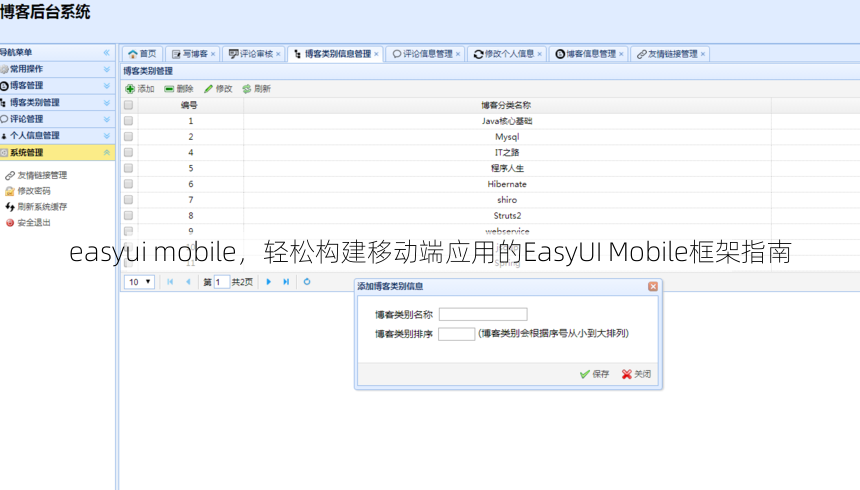Image resolution: width=860 pixels, height=490 pixels.
Task: Click the 博客类别排序 input field
Action: tap(457, 334)
